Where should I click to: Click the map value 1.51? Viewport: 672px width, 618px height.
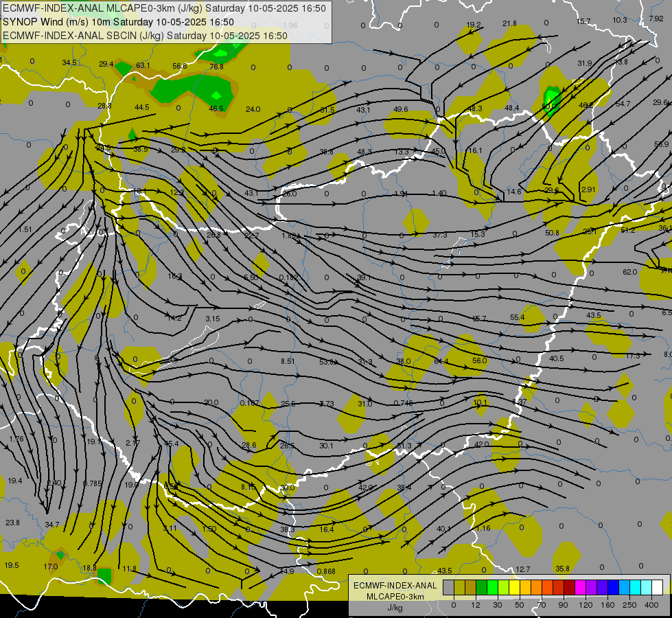pyautogui.click(x=25, y=229)
